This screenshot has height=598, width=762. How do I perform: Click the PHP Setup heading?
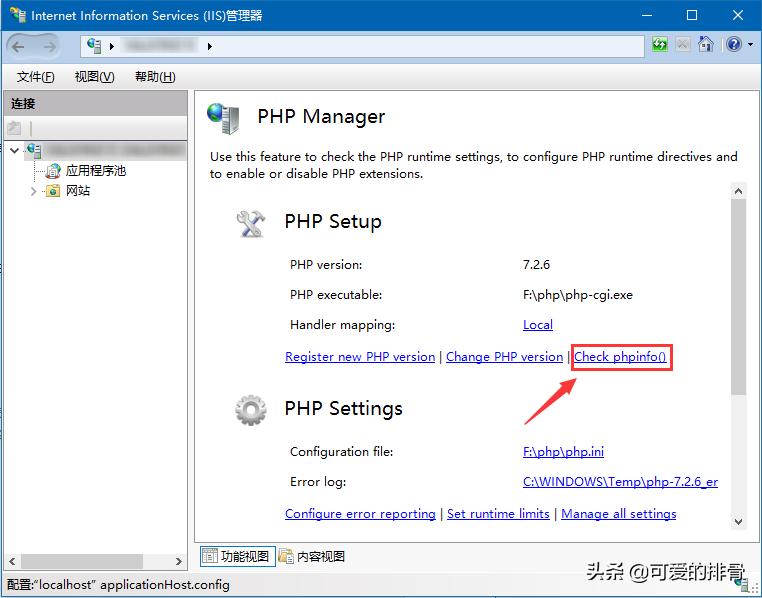[333, 221]
